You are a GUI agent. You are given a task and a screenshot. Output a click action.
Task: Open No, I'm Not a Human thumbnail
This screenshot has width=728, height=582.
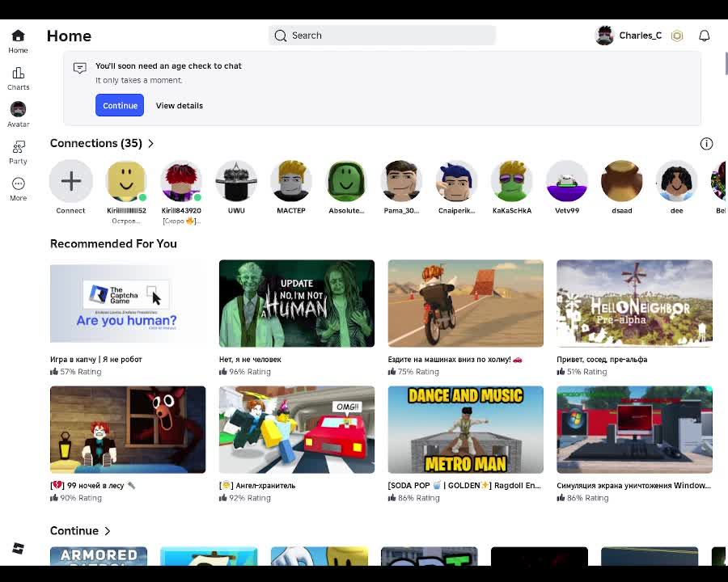click(x=297, y=304)
